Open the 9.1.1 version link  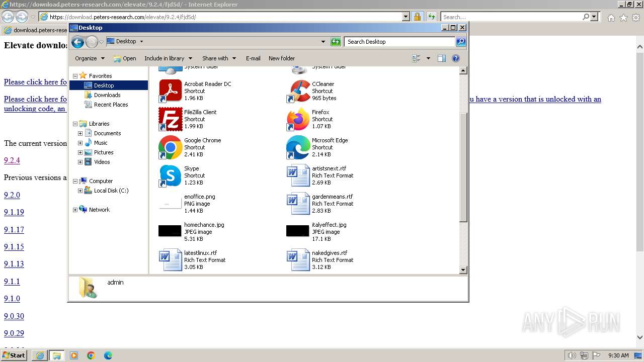12,282
